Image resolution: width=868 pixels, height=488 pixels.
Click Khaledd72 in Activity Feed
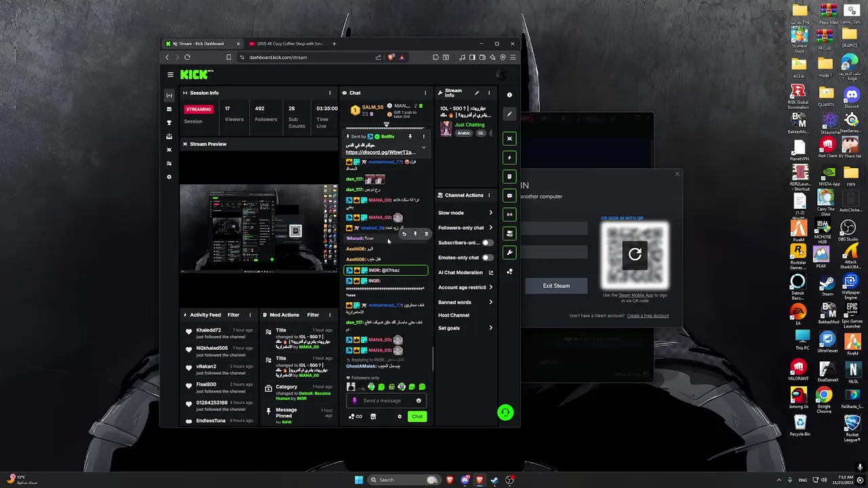tap(208, 330)
